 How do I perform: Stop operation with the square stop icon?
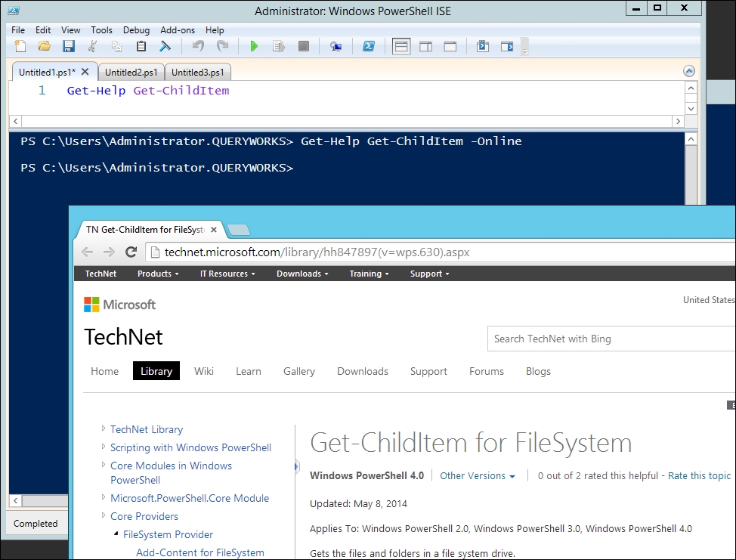[304, 46]
